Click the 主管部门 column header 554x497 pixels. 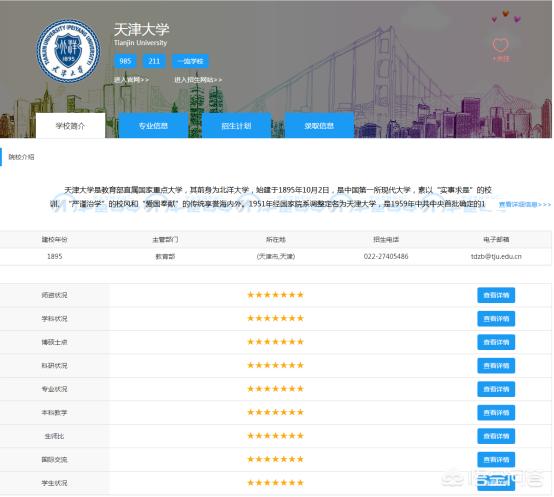pyautogui.click(x=165, y=239)
